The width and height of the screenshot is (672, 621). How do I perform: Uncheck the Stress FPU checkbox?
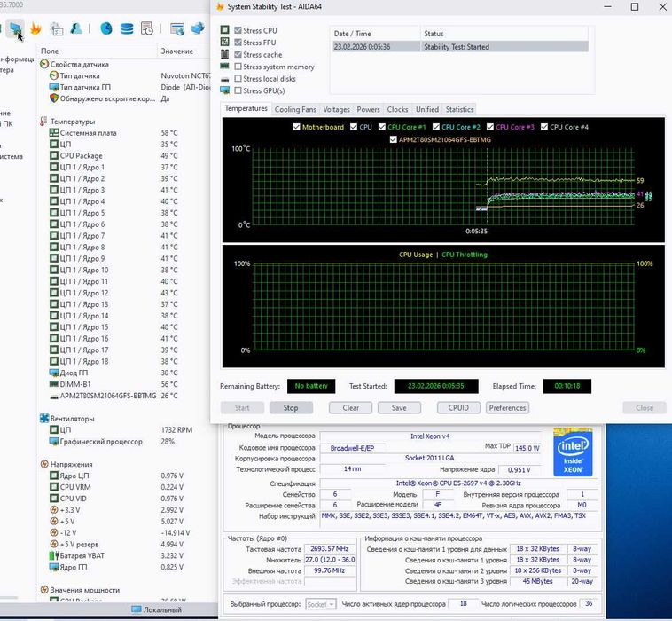[x=238, y=42]
